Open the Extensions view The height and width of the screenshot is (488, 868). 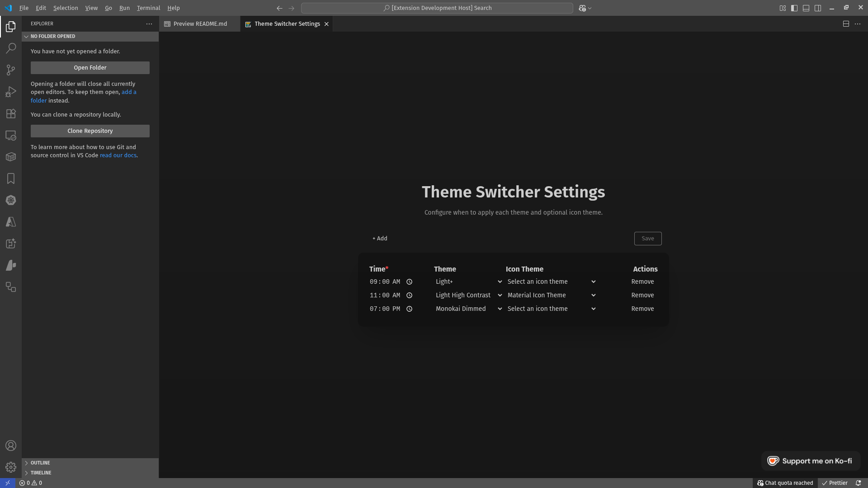[x=11, y=113]
